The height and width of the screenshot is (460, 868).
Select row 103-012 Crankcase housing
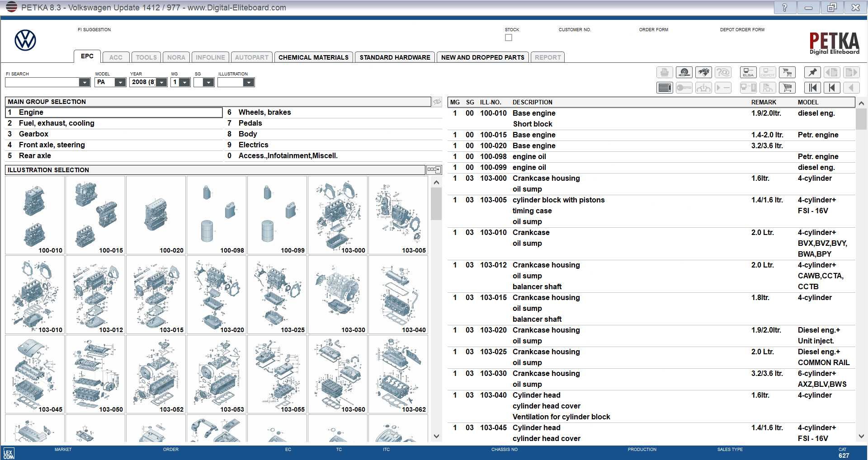(x=651, y=276)
